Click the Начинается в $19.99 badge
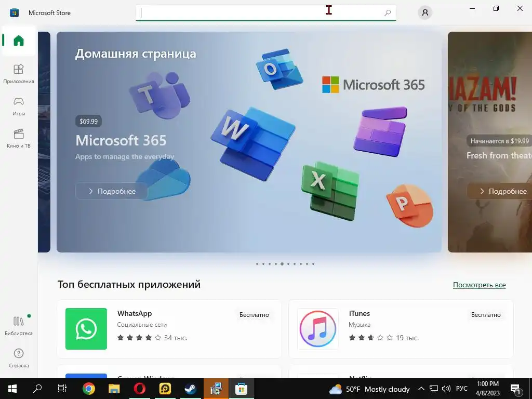The image size is (532, 399). [x=499, y=141]
